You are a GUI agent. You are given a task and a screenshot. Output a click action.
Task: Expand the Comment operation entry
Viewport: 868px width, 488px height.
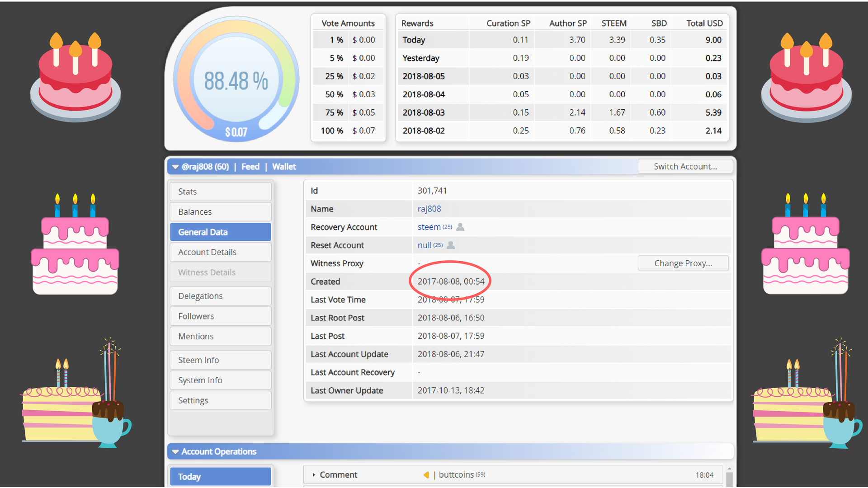[314, 475]
